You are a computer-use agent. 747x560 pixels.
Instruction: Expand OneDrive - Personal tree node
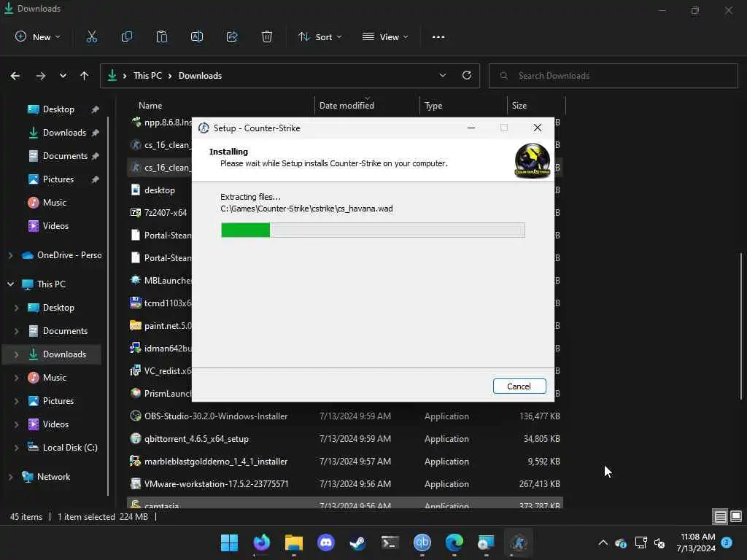tap(10, 255)
